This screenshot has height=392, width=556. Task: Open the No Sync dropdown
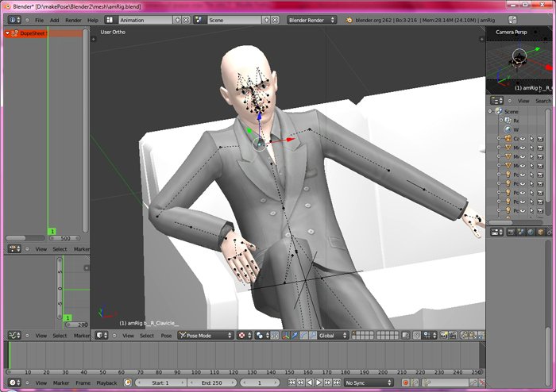369,382
